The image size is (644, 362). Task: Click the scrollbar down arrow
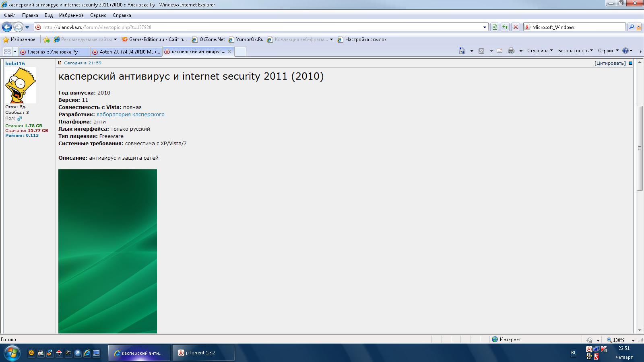[x=640, y=330]
